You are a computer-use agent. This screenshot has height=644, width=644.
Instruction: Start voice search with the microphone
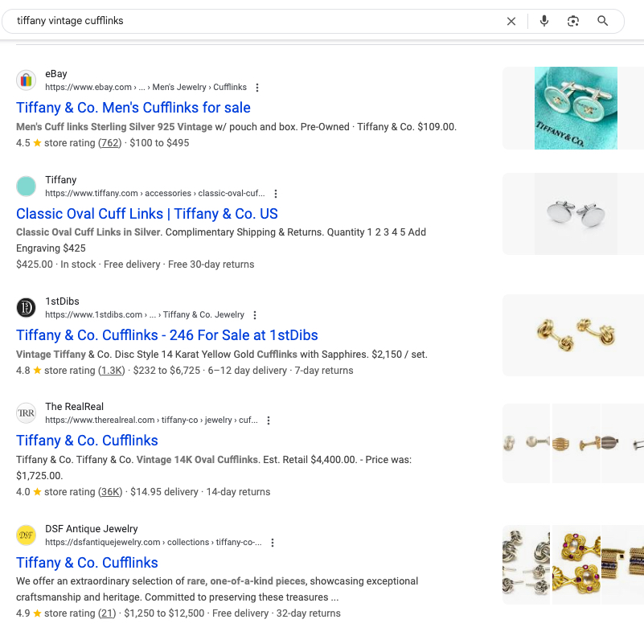tap(544, 21)
